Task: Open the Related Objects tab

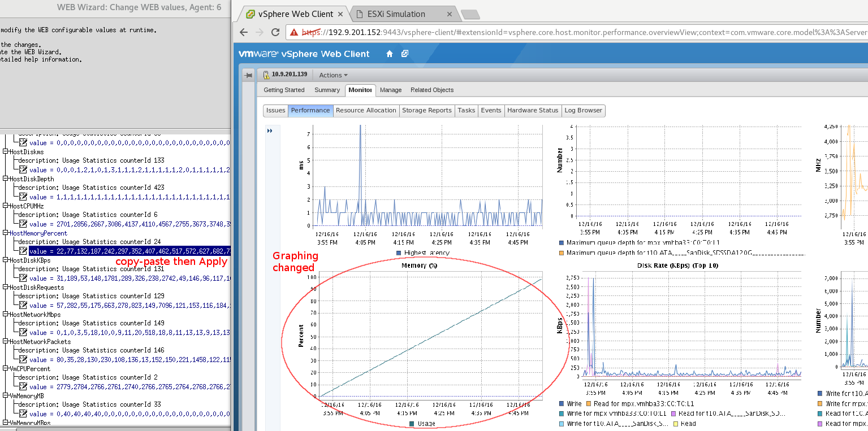Action: 432,90
